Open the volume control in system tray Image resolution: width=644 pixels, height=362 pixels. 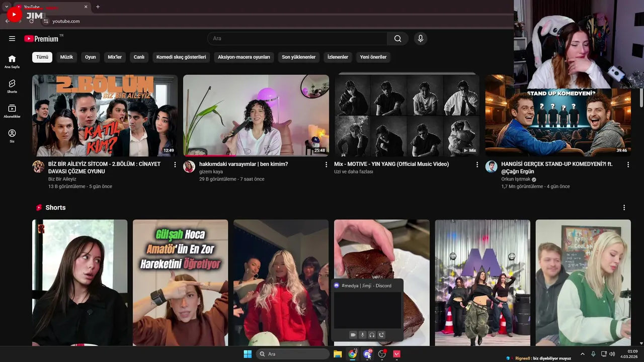tap(612, 354)
